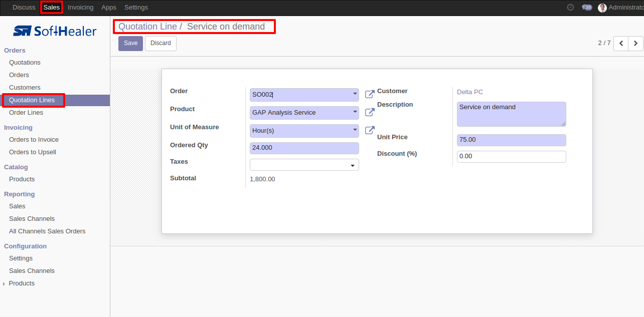644x317 pixels.
Task: Save the quotation line
Action: pos(130,44)
